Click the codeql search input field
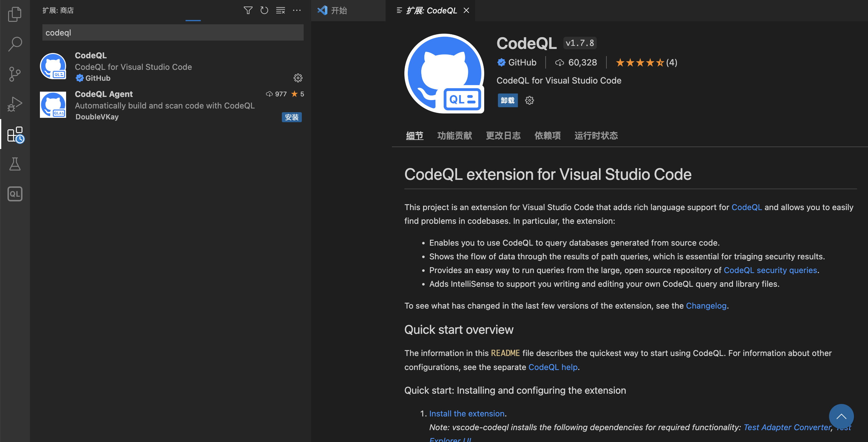This screenshot has height=442, width=868. click(x=172, y=33)
